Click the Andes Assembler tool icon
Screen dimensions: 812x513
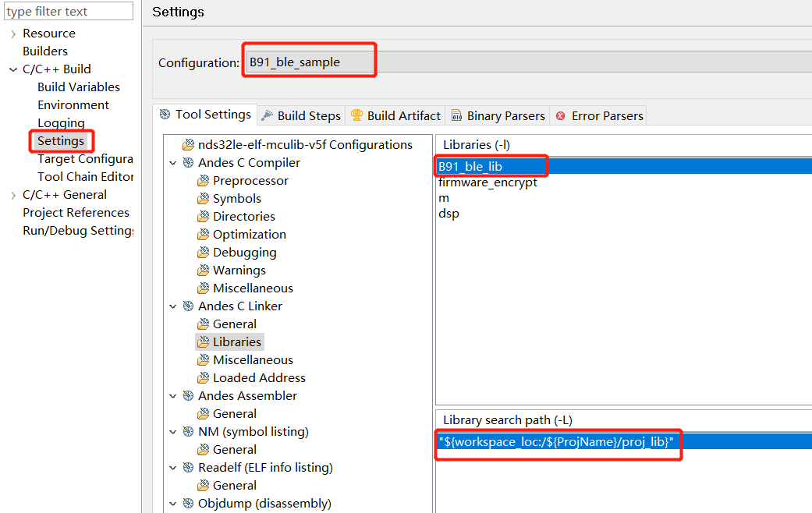tap(188, 396)
